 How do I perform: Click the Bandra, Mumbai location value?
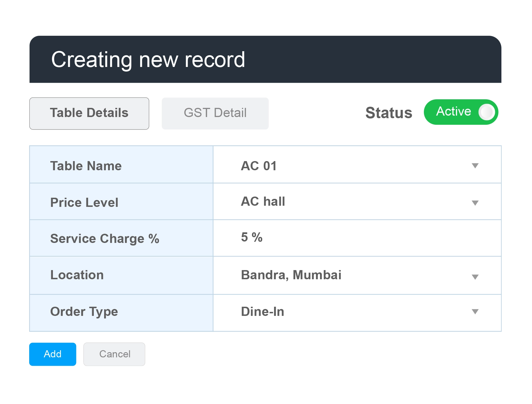(291, 275)
